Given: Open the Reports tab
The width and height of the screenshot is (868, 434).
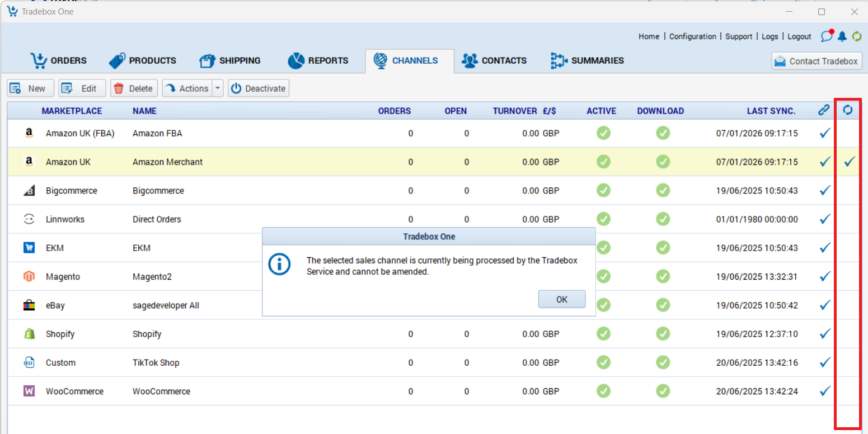Looking at the screenshot, I should pyautogui.click(x=318, y=60).
